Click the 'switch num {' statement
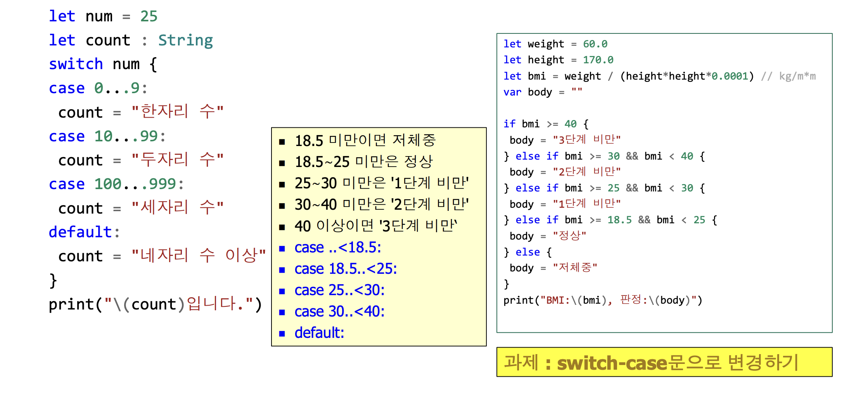 click(x=103, y=64)
